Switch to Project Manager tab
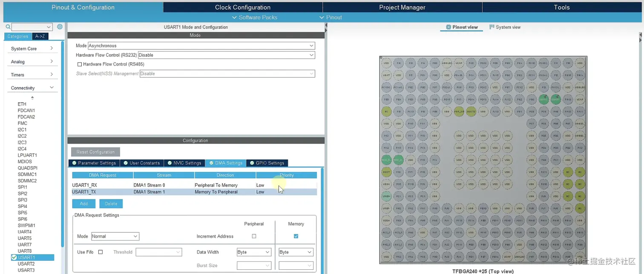The image size is (644, 274). point(402,7)
